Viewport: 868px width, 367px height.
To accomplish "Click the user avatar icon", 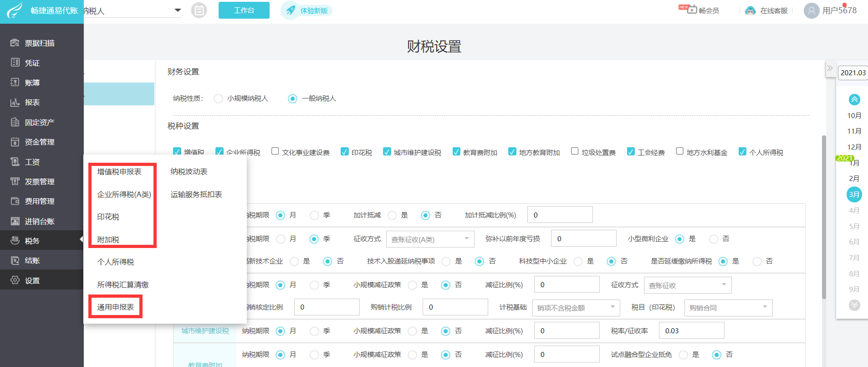I will 811,10.
